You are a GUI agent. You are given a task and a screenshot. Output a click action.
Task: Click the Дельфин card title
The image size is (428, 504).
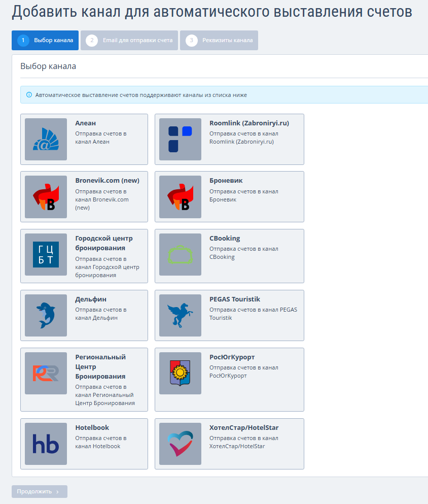point(91,299)
